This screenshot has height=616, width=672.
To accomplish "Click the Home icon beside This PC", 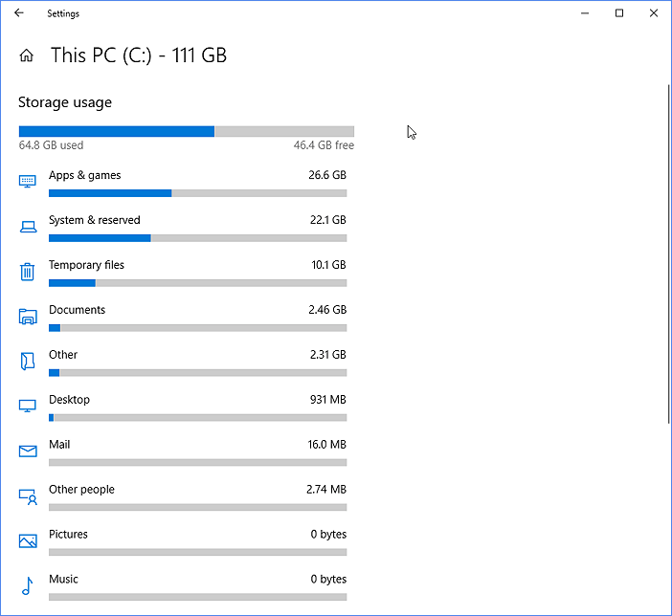I will 27,55.
